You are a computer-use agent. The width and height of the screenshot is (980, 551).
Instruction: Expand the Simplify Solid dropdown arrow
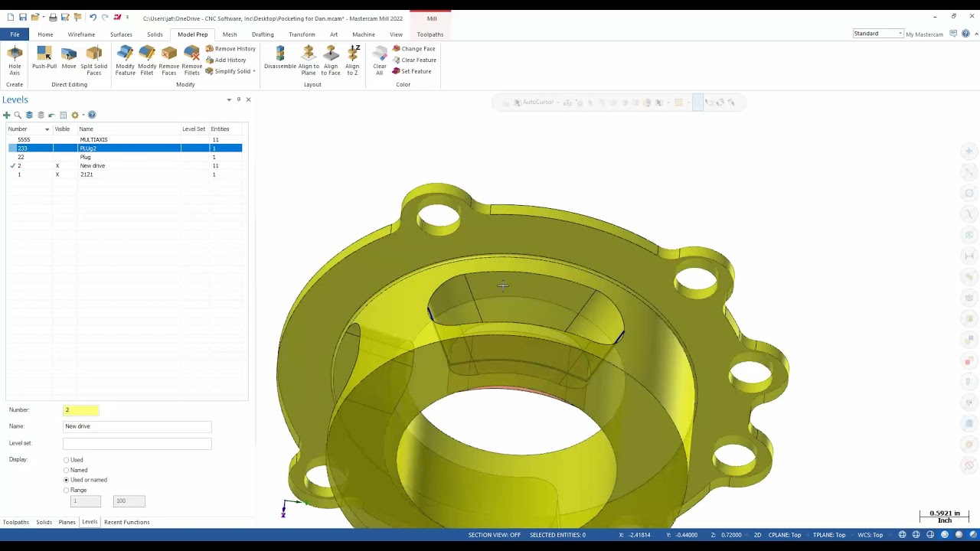(254, 71)
